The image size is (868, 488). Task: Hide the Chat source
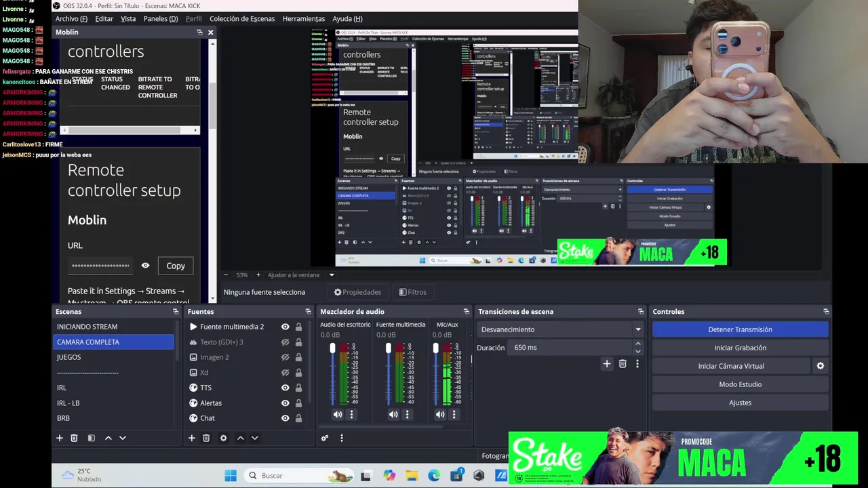point(285,418)
